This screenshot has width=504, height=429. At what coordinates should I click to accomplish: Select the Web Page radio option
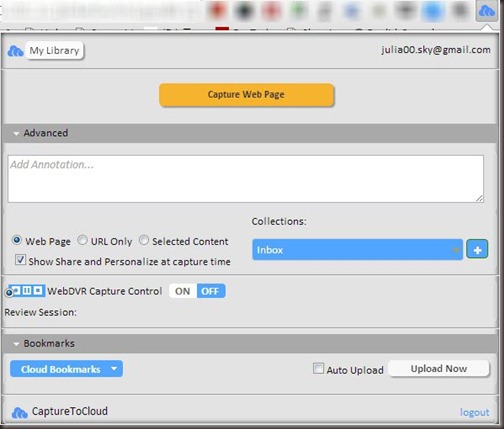point(17,240)
